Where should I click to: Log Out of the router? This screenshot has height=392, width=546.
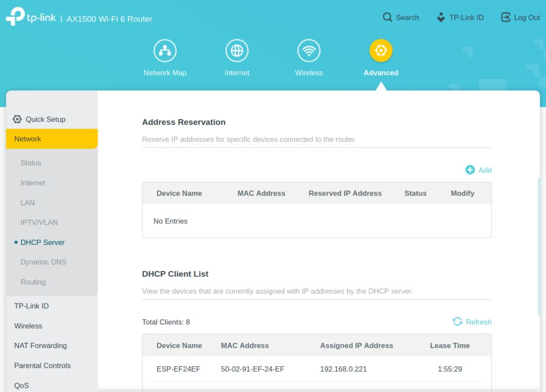click(x=520, y=18)
